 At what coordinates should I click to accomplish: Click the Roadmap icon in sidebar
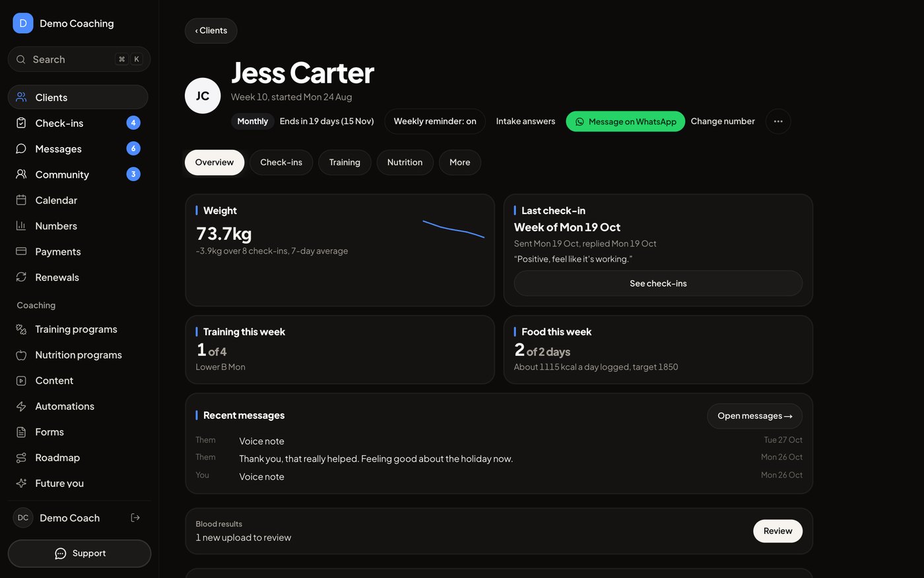pos(21,458)
